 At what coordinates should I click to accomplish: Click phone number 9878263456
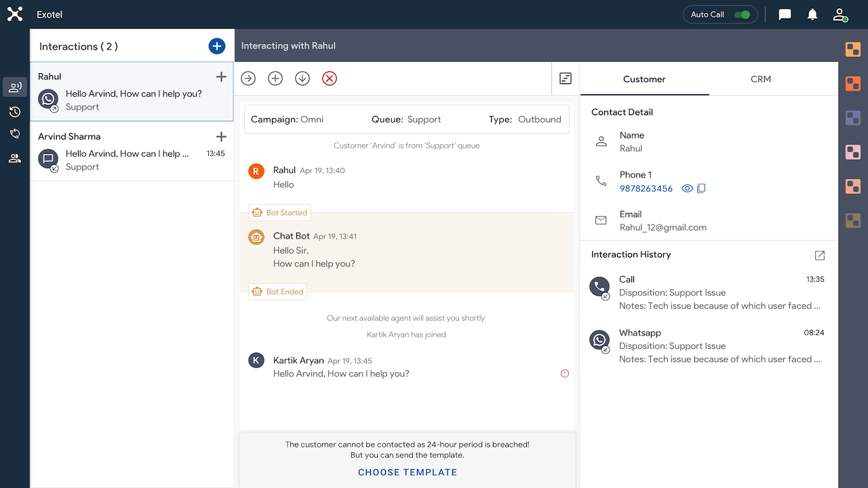[x=646, y=188]
